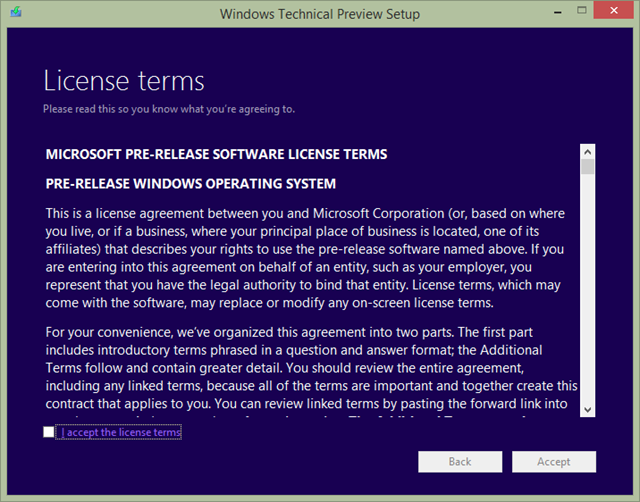The width and height of the screenshot is (640, 502).
Task: Click 'PRE-RELEASE WINDOWS OPERATING SYSTEM' heading
Action: click(191, 184)
